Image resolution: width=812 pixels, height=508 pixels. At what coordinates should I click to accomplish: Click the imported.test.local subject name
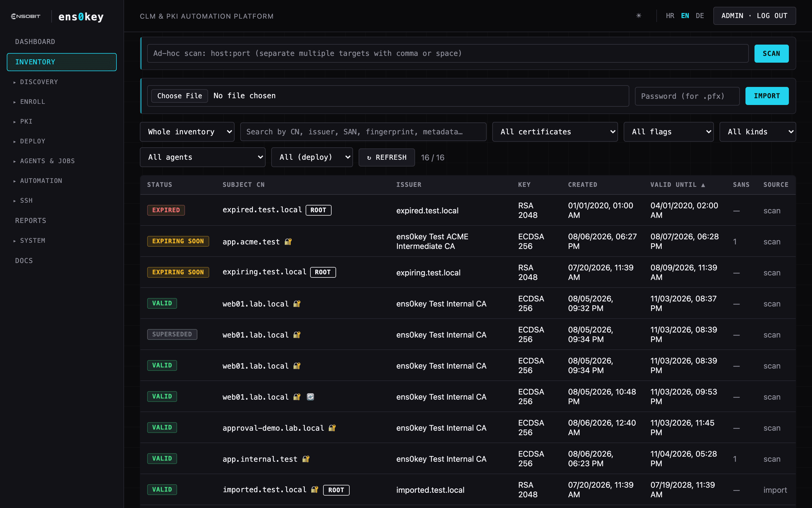pos(264,490)
